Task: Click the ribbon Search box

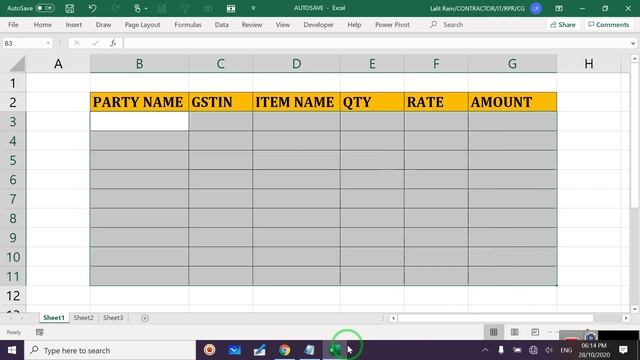Action: [x=447, y=25]
